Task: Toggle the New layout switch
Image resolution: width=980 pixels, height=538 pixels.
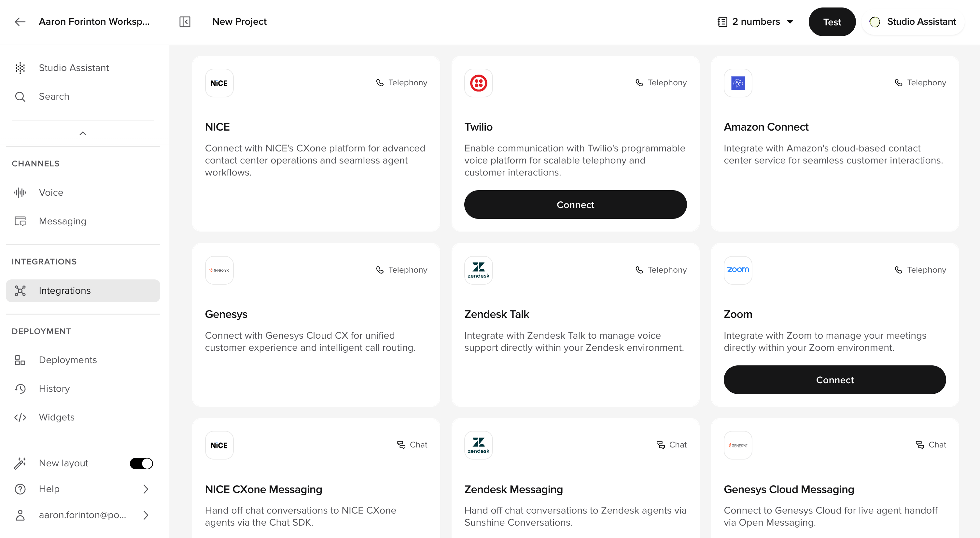Action: pos(141,463)
